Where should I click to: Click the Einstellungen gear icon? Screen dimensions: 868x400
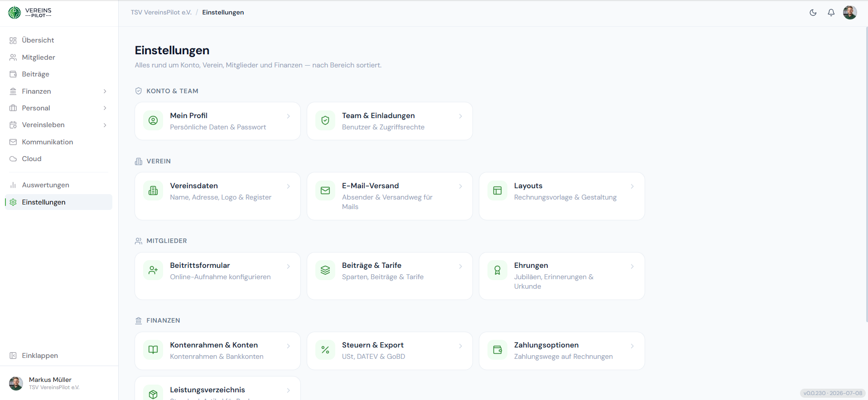(13, 202)
